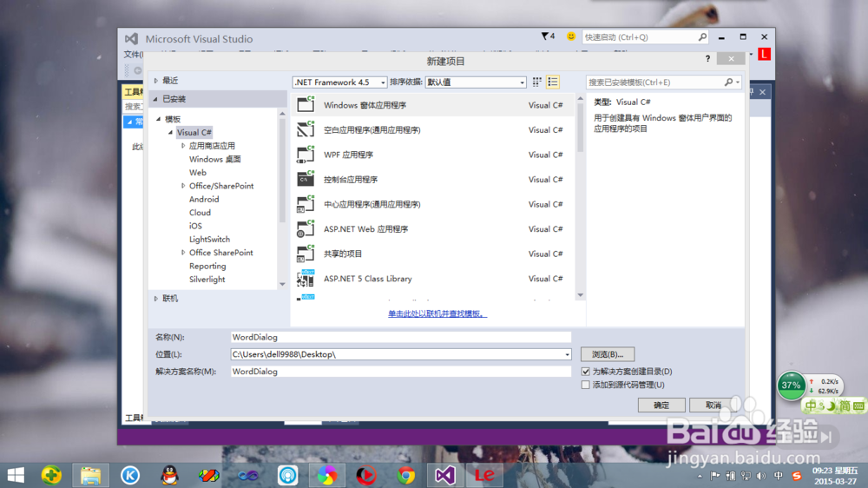Screen dimensions: 868x488
Task: Select LightSwitch tree item
Action: (209, 240)
